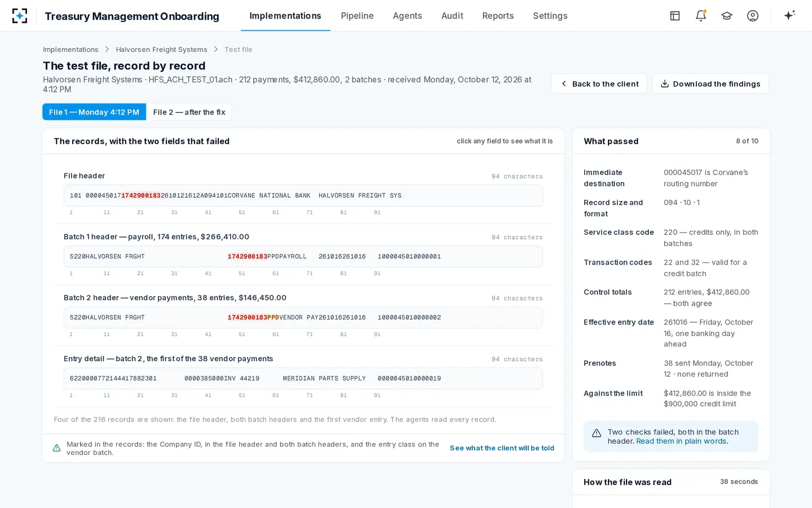The image size is (812, 508).
Task: Open the Audit tab
Action: click(x=452, y=16)
